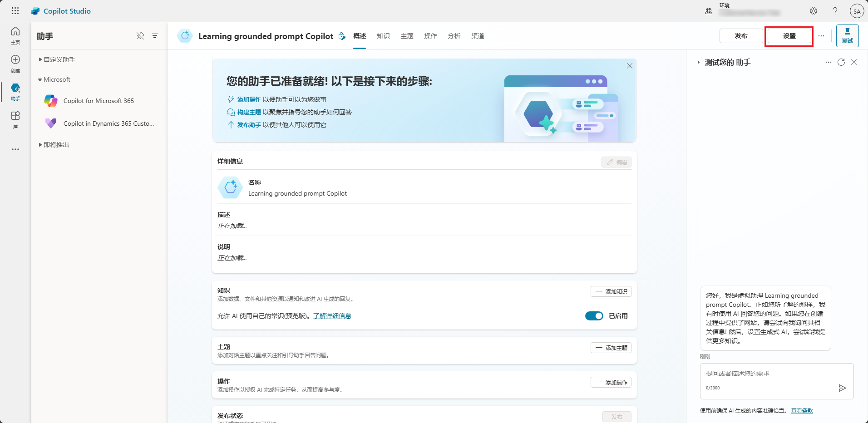
Task: Close the getting started banner
Action: pyautogui.click(x=630, y=66)
